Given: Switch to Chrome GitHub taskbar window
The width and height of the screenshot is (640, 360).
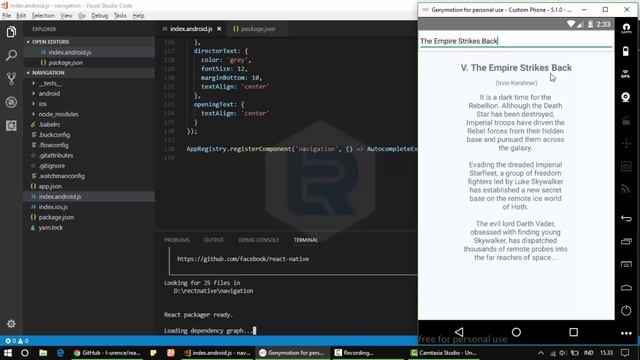Looking at the screenshot, I should [x=107, y=353].
